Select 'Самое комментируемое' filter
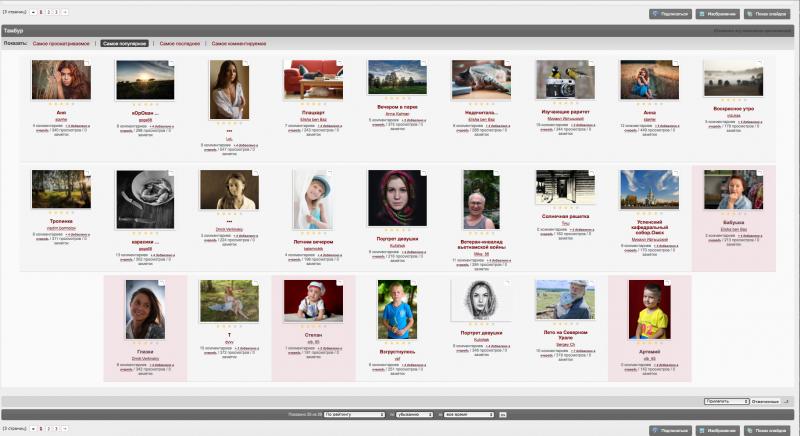 (239, 43)
